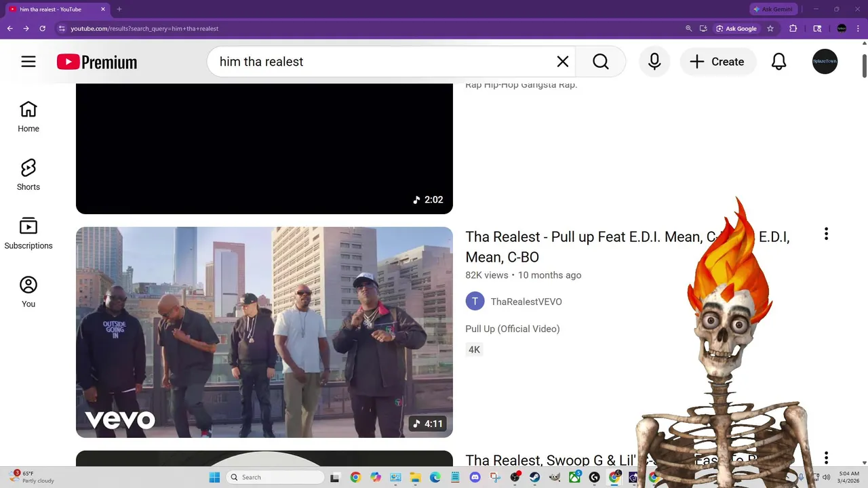The image size is (868, 488).
Task: Open the zoom magnifier in the address bar
Action: click(x=689, y=28)
